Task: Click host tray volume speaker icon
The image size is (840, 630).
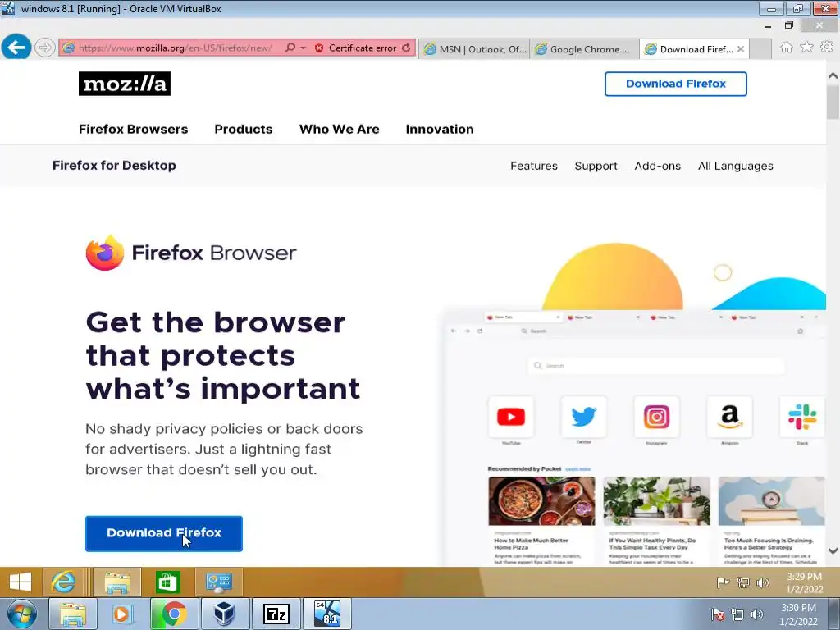Action: [757, 614]
